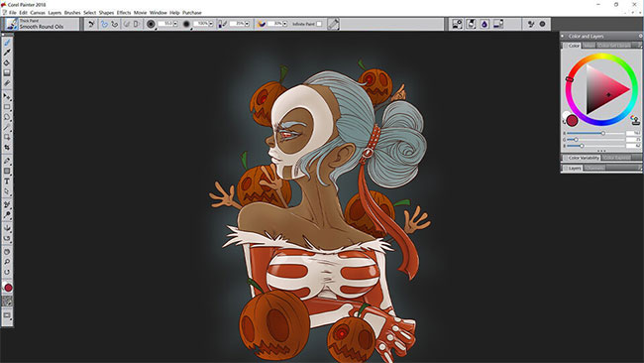Select the Rectangular Selection tool
644x363 pixels.
point(7,107)
